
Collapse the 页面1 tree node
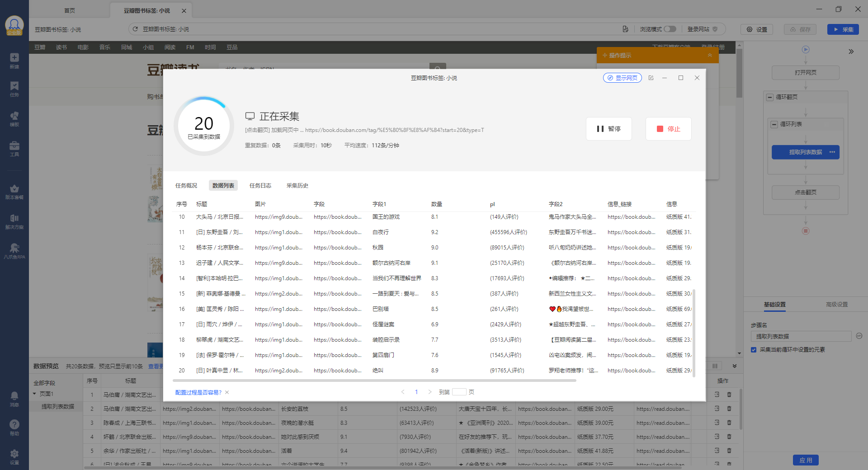pyautogui.click(x=34, y=394)
